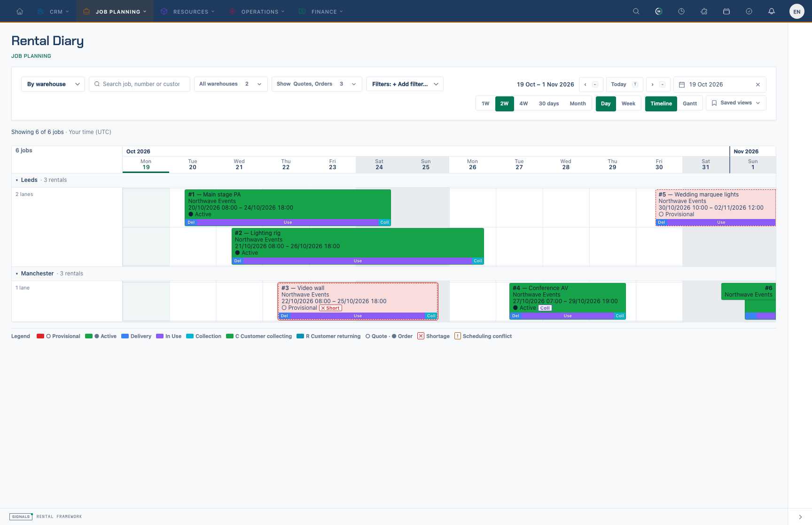This screenshot has height=525, width=812.
Task: Open the notifications bell icon
Action: [x=772, y=11]
